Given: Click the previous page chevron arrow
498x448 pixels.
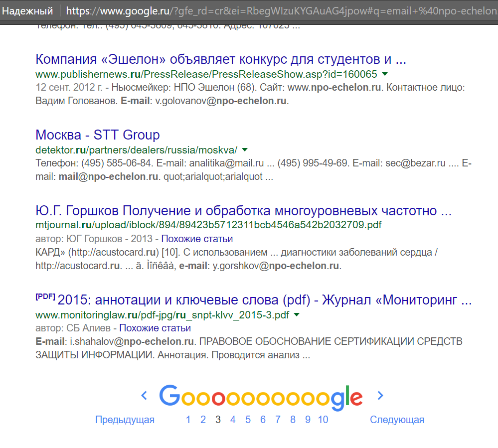Looking at the screenshot, I should [x=144, y=396].
